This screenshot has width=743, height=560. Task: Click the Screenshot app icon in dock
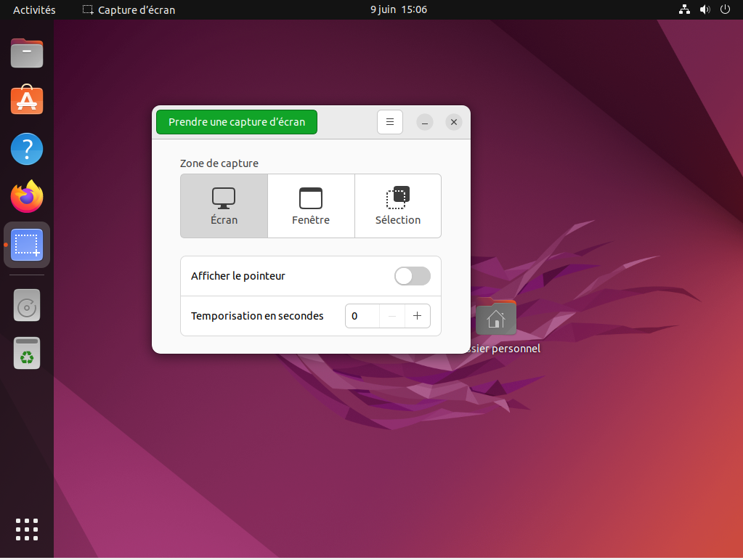pyautogui.click(x=27, y=245)
